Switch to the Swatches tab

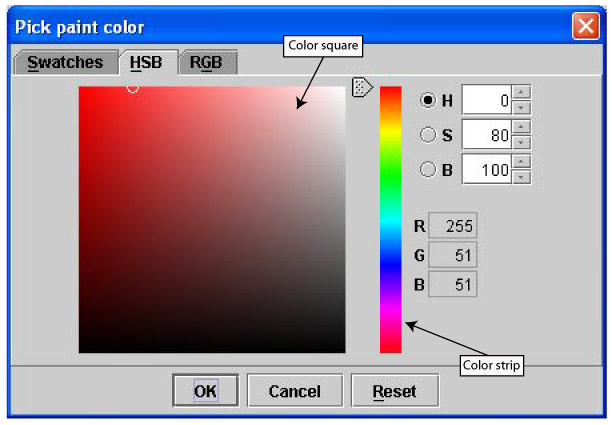65,62
